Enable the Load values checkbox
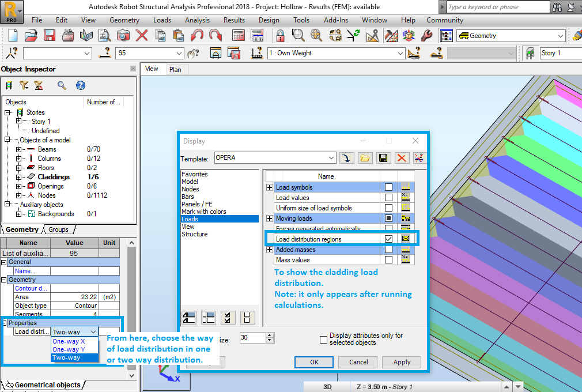Image resolution: width=582 pixels, height=392 pixels. pyautogui.click(x=388, y=197)
